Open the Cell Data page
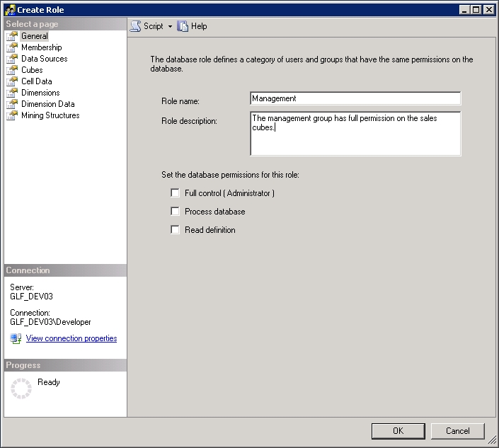499x448 pixels. [x=37, y=81]
